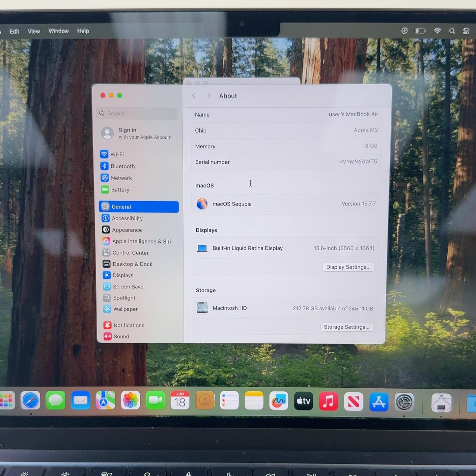Image resolution: width=476 pixels, height=476 pixels.
Task: Open Notifications settings
Action: point(124,325)
